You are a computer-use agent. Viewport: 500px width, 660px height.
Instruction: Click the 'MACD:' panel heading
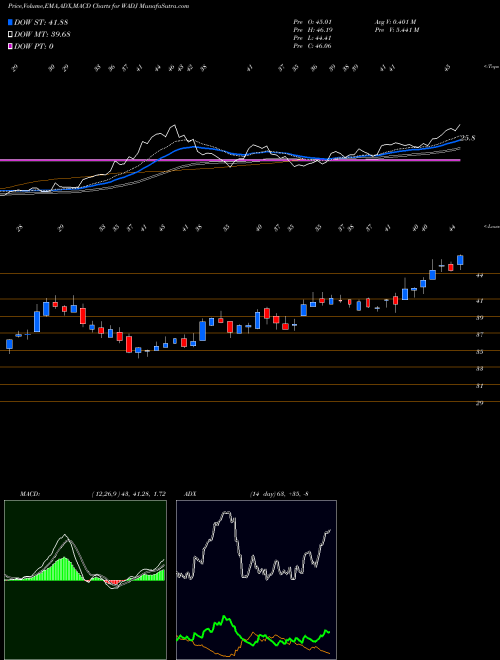tap(29, 493)
